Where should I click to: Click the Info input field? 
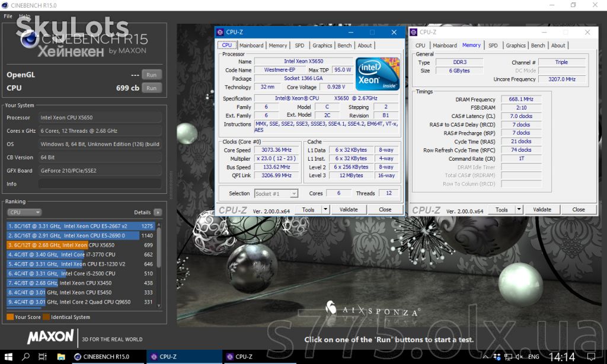[x=100, y=184]
